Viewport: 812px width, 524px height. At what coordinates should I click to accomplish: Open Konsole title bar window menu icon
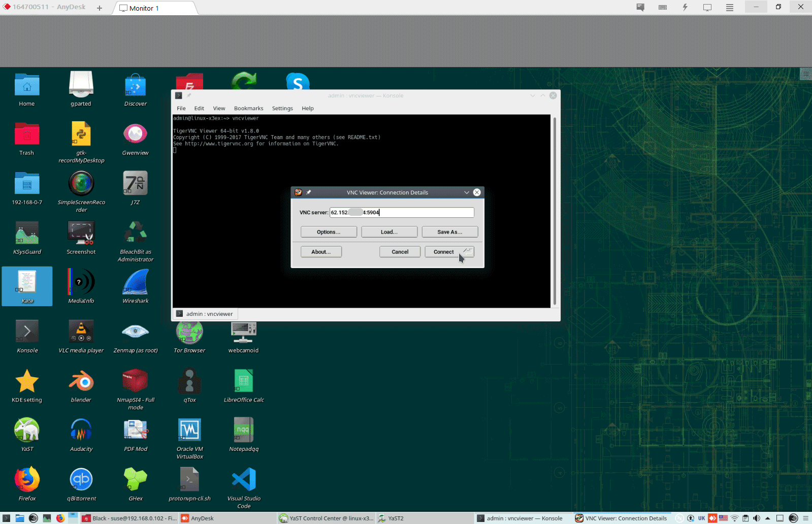(178, 95)
